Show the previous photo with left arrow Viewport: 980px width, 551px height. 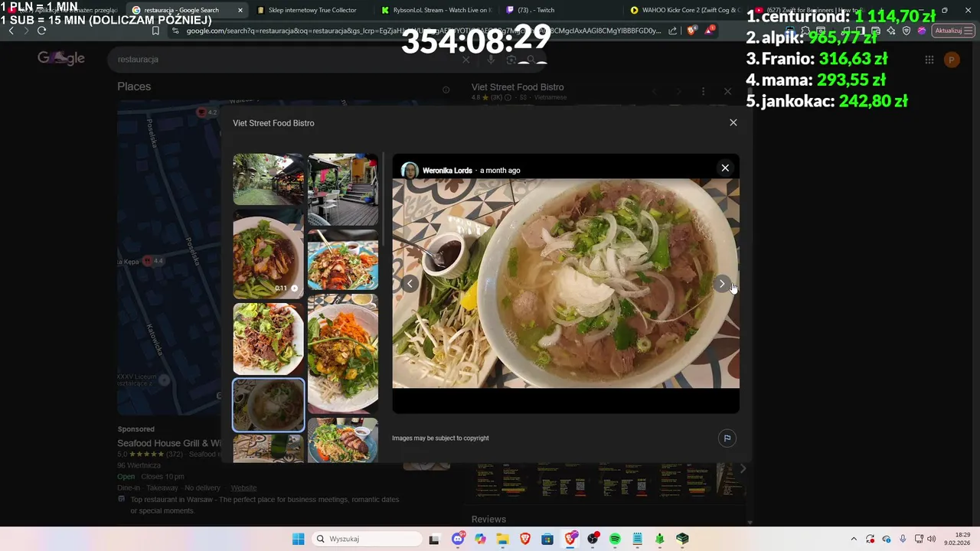point(410,284)
